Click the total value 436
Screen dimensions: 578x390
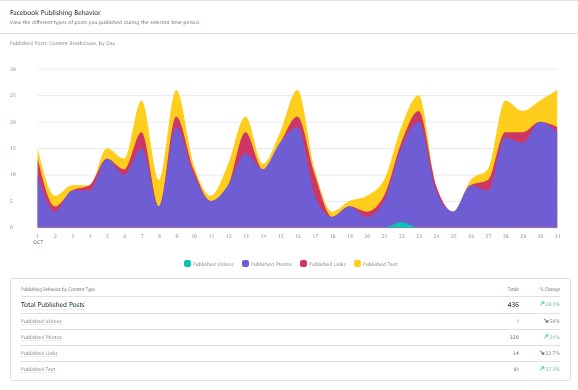point(513,304)
